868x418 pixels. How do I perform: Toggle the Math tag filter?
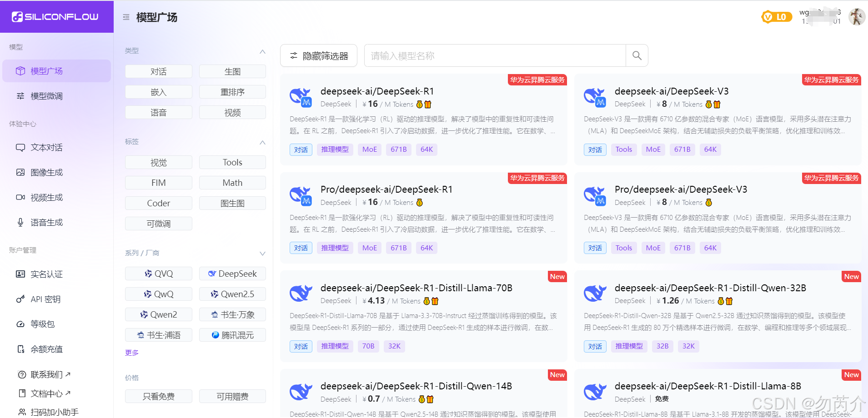click(232, 183)
